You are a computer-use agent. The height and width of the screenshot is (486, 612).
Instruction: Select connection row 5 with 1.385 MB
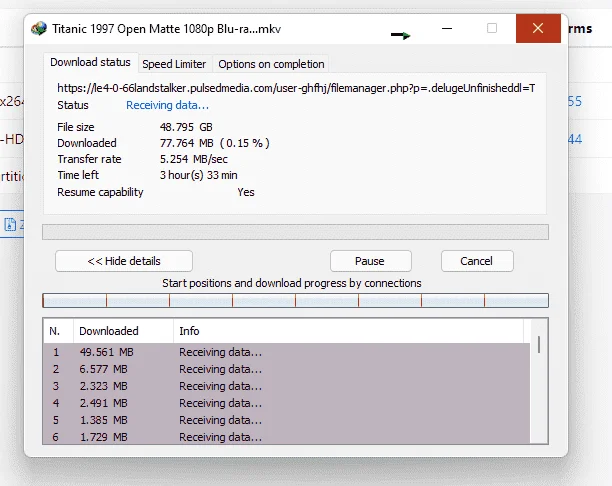click(286, 420)
